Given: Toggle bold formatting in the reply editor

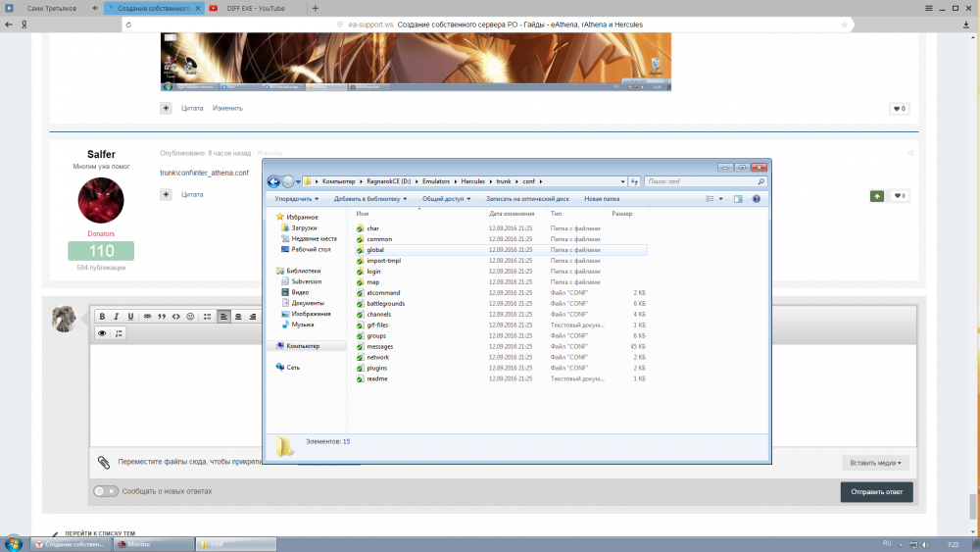Looking at the screenshot, I should pos(101,317).
